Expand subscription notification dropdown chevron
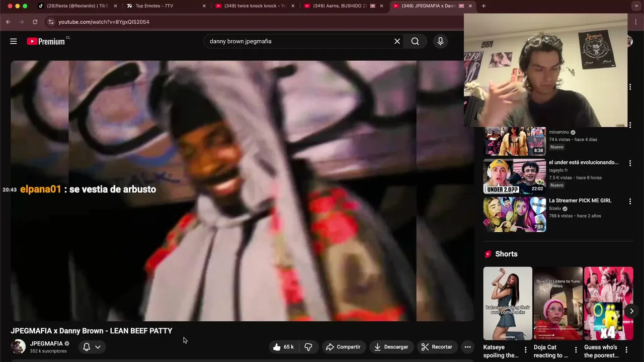This screenshot has width=644, height=362. pos(98,347)
